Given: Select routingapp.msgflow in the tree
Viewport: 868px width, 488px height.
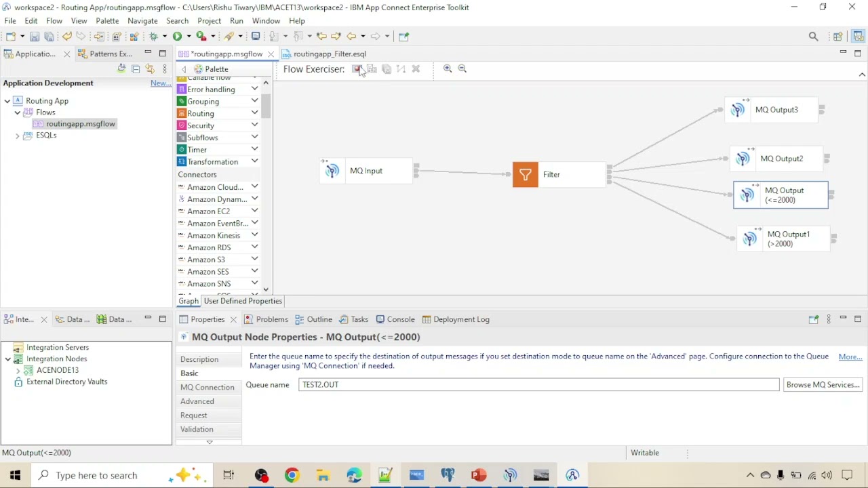Looking at the screenshot, I should coord(75,124).
